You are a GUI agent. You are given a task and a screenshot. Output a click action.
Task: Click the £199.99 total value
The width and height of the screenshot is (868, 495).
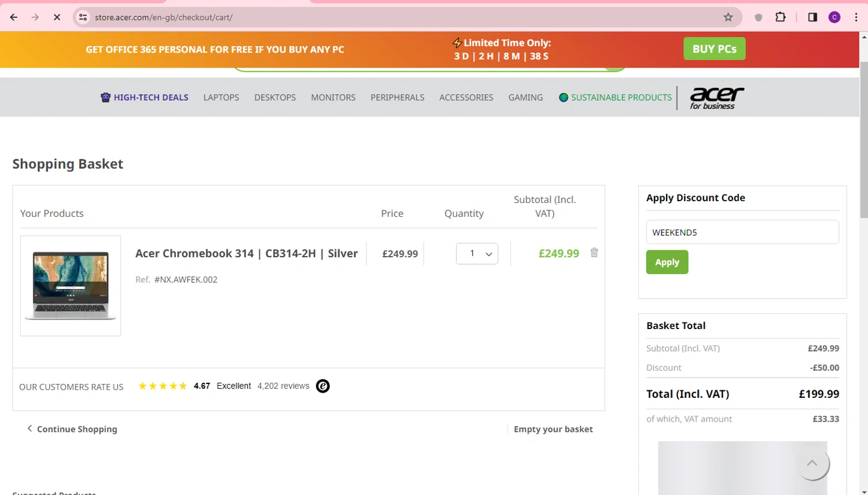[x=819, y=394]
